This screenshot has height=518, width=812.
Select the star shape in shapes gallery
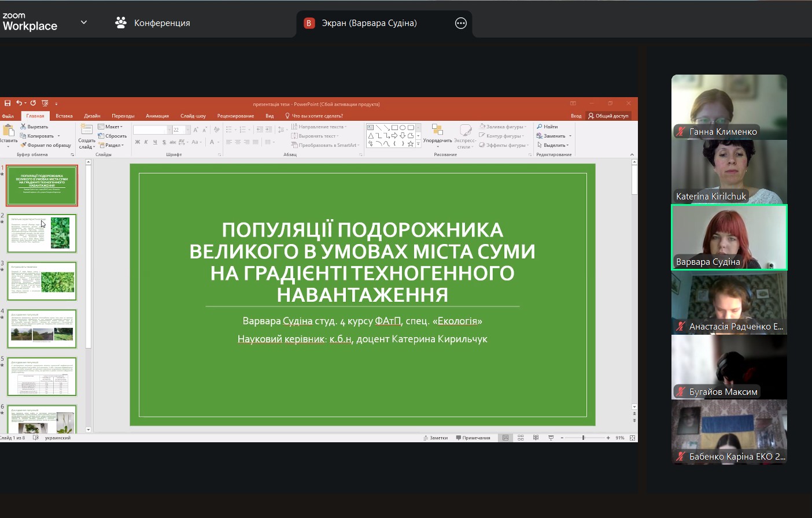pyautogui.click(x=411, y=144)
